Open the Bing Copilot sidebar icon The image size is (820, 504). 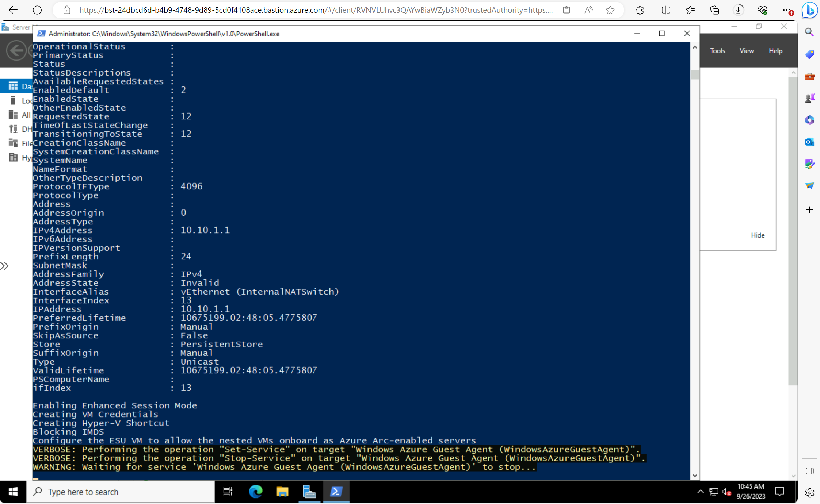pyautogui.click(x=809, y=10)
